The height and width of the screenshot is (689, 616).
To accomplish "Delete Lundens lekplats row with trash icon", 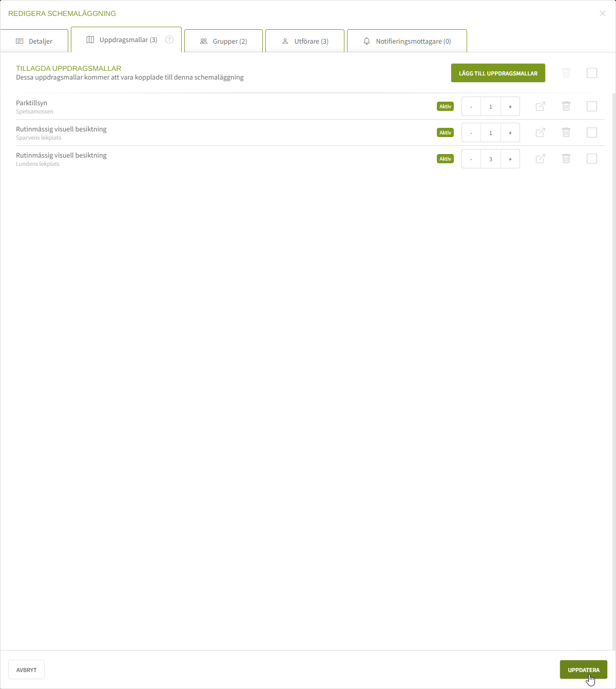I will (566, 159).
